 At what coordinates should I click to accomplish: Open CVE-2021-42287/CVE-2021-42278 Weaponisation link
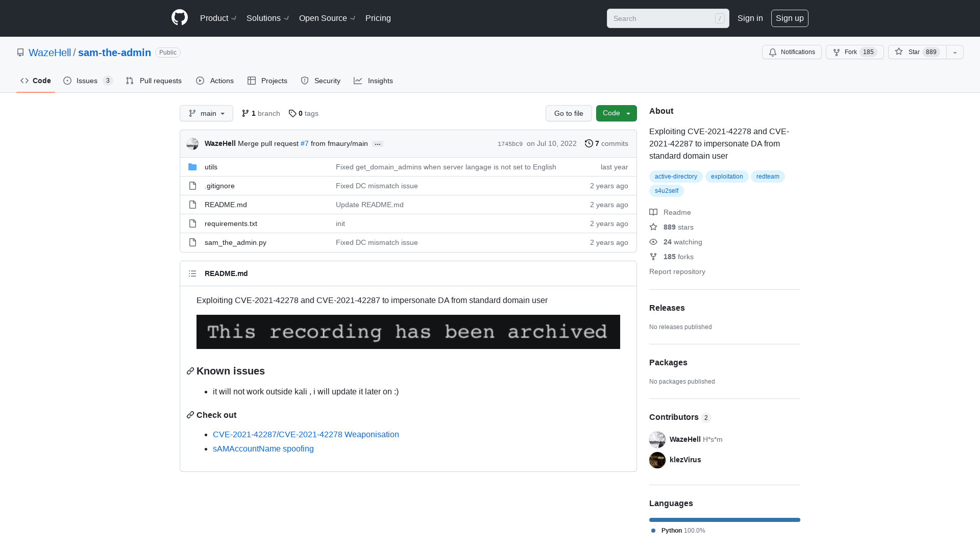306,434
